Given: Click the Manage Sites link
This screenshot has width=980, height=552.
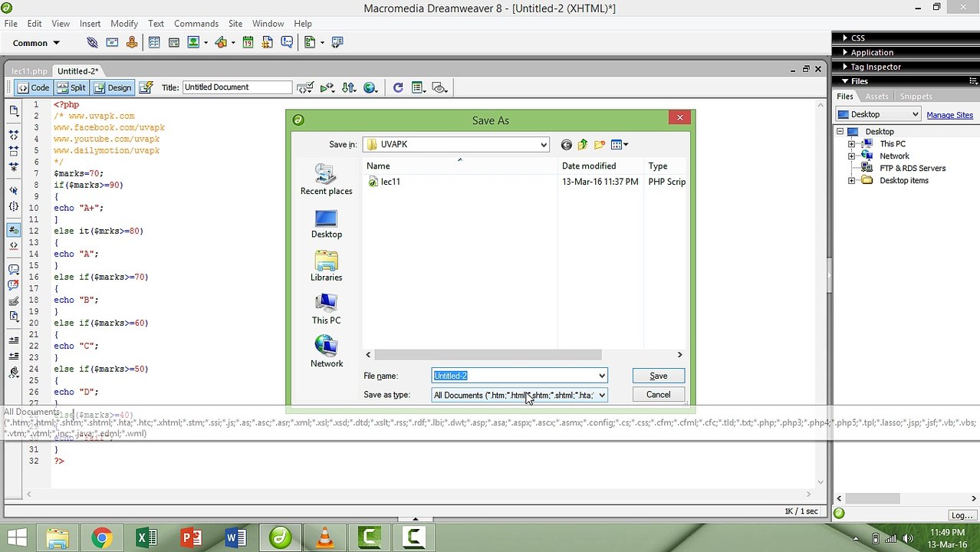Looking at the screenshot, I should (x=949, y=115).
